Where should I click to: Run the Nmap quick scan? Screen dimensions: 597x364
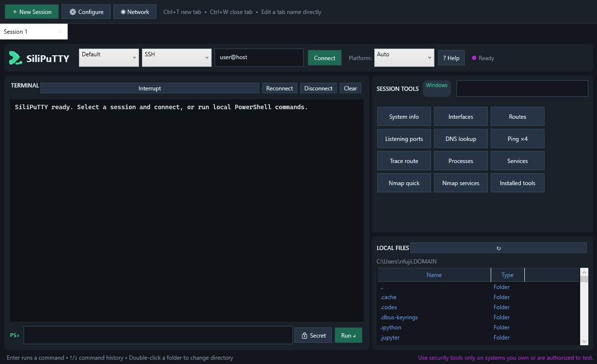(404, 183)
